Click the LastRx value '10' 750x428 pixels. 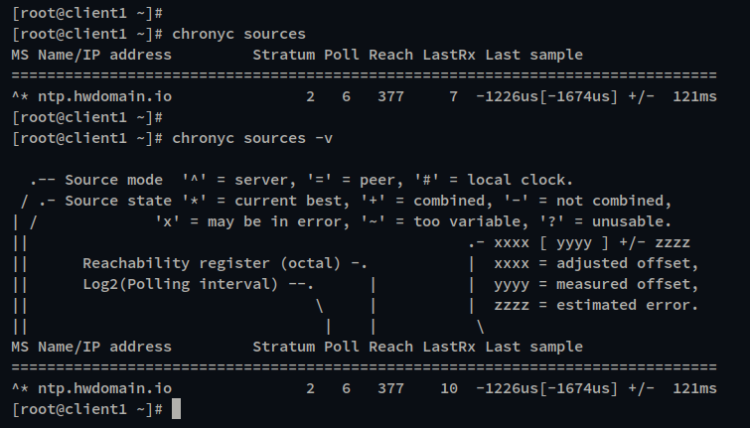449,388
